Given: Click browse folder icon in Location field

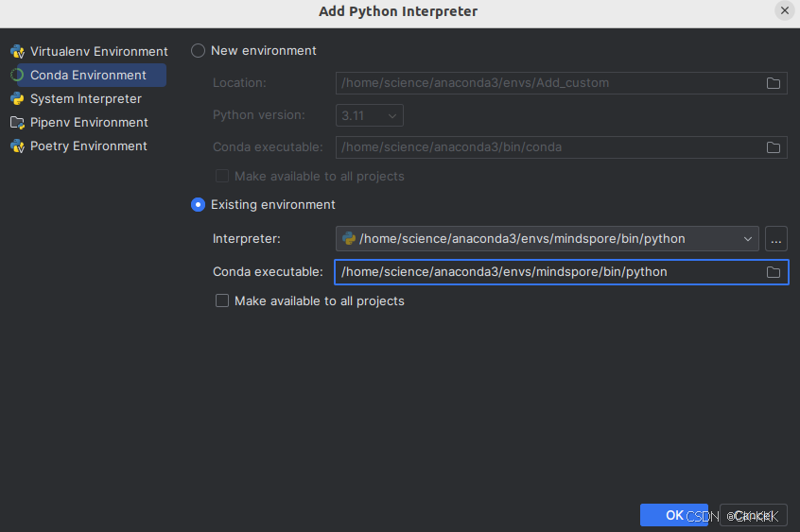Looking at the screenshot, I should (774, 83).
